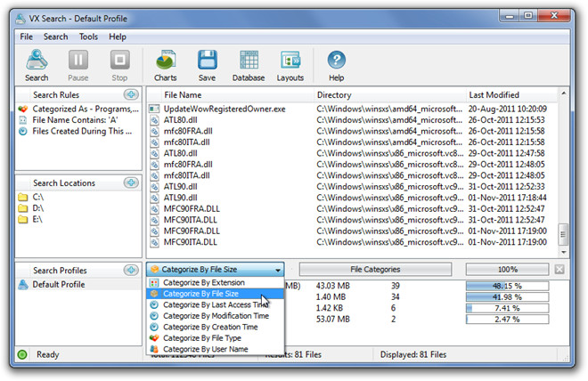Click the 2.47 % progress bar

pyautogui.click(x=508, y=320)
